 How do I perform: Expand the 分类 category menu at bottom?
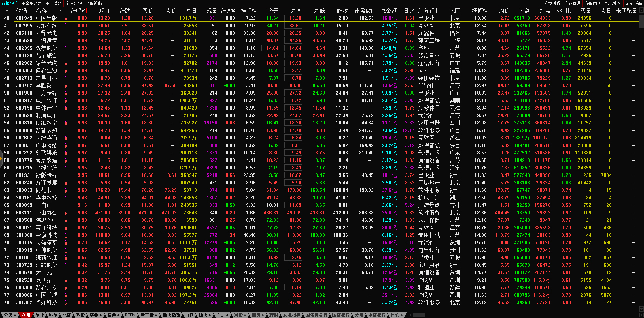[10, 315]
